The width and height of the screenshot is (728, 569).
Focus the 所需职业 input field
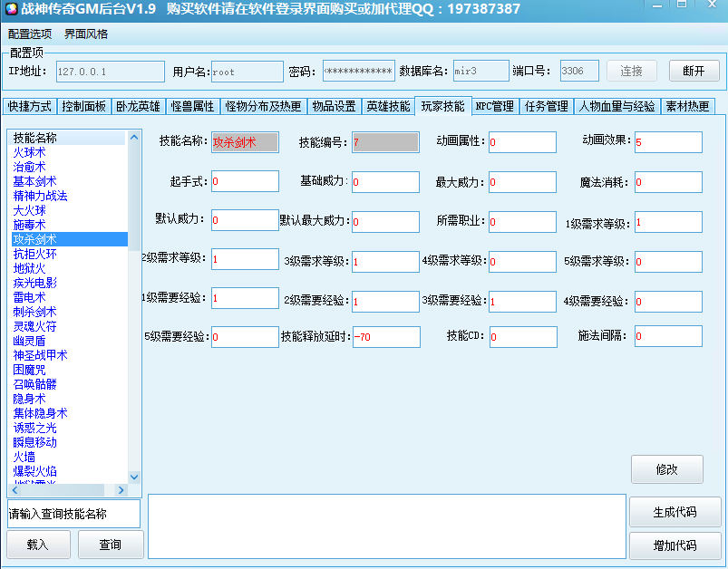[522, 222]
